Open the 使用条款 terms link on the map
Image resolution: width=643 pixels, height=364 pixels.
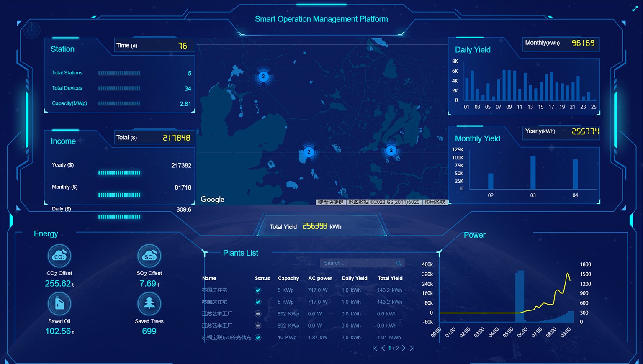pos(435,202)
